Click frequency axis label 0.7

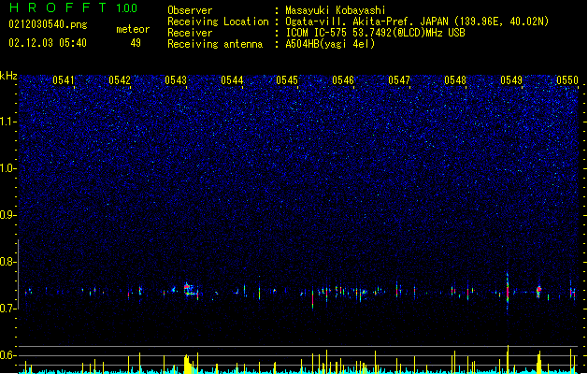pyautogui.click(x=7, y=309)
